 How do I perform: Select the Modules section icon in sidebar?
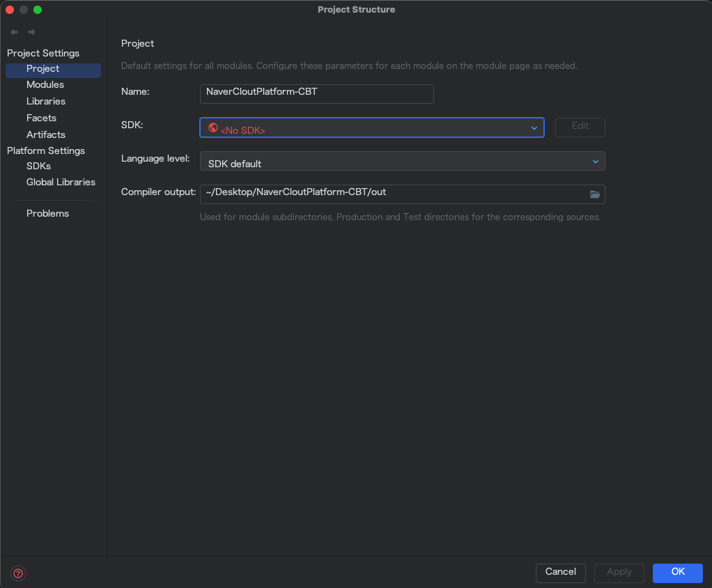pyautogui.click(x=43, y=84)
